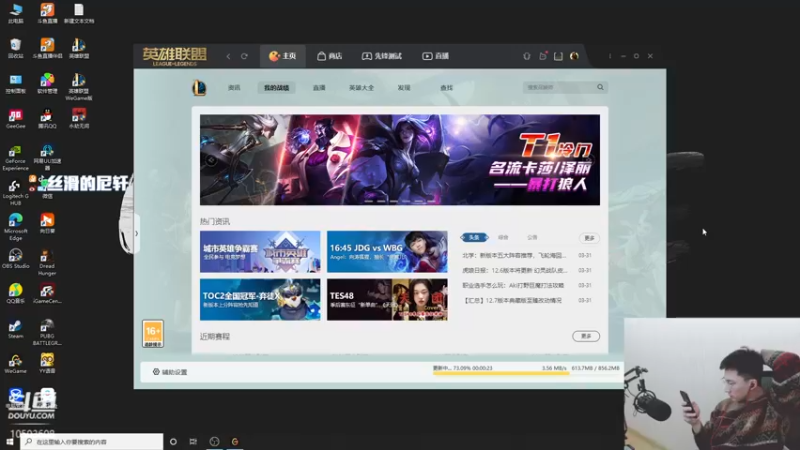
Task: Open the TES48 news card
Action: [387, 299]
